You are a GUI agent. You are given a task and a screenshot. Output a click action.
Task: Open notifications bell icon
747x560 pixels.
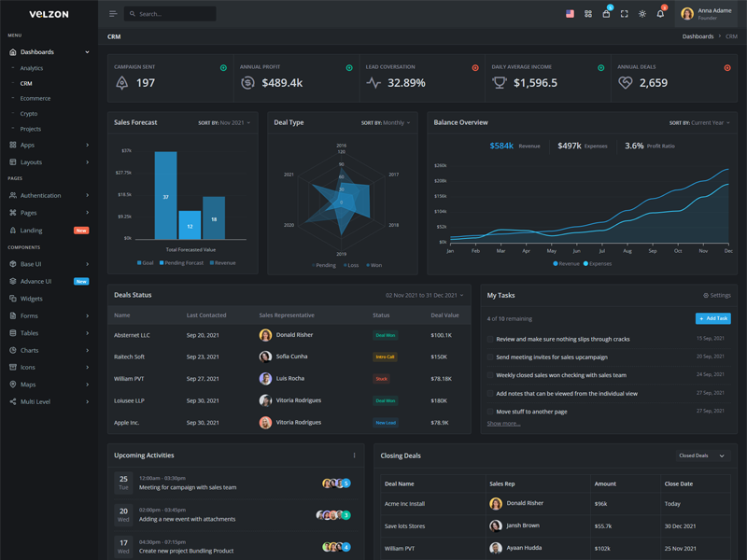coord(660,14)
